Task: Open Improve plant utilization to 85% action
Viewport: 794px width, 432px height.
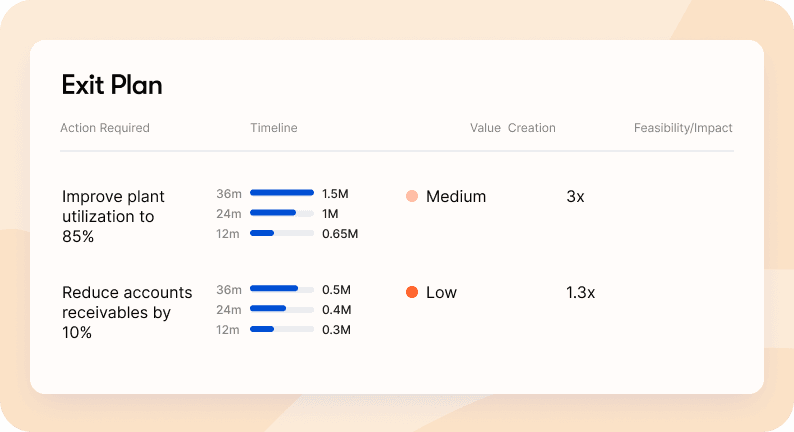Action: (x=113, y=215)
